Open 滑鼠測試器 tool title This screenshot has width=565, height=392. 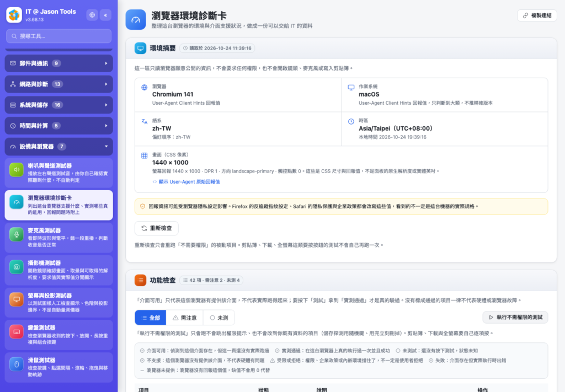(x=41, y=361)
